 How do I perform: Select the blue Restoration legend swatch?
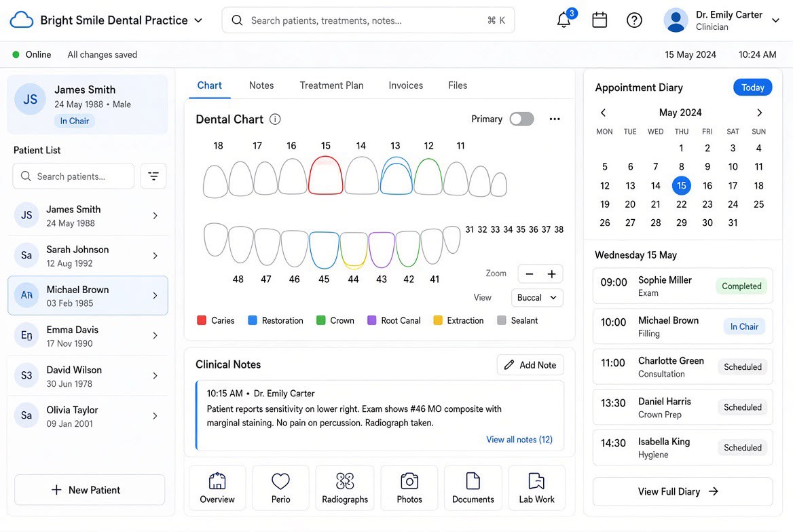coord(253,320)
